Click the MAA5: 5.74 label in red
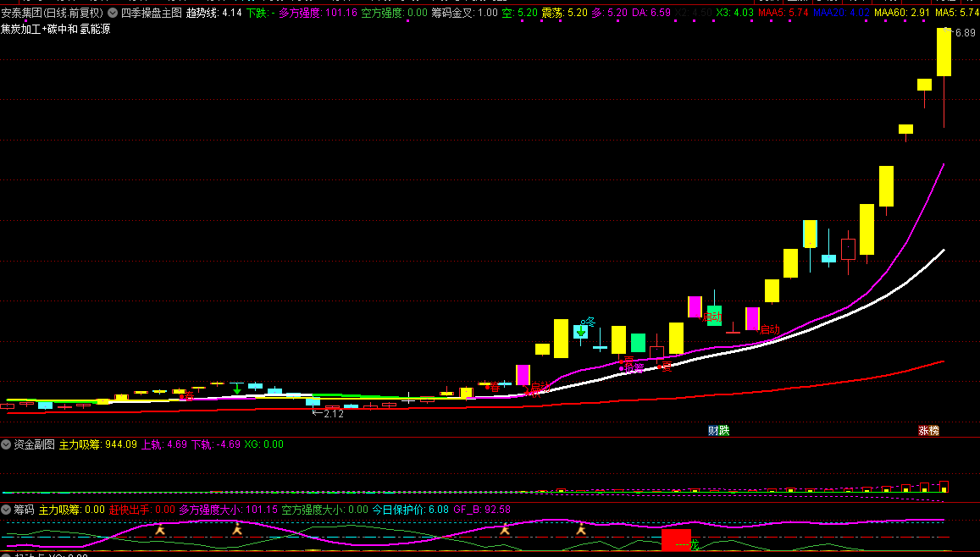 point(783,13)
